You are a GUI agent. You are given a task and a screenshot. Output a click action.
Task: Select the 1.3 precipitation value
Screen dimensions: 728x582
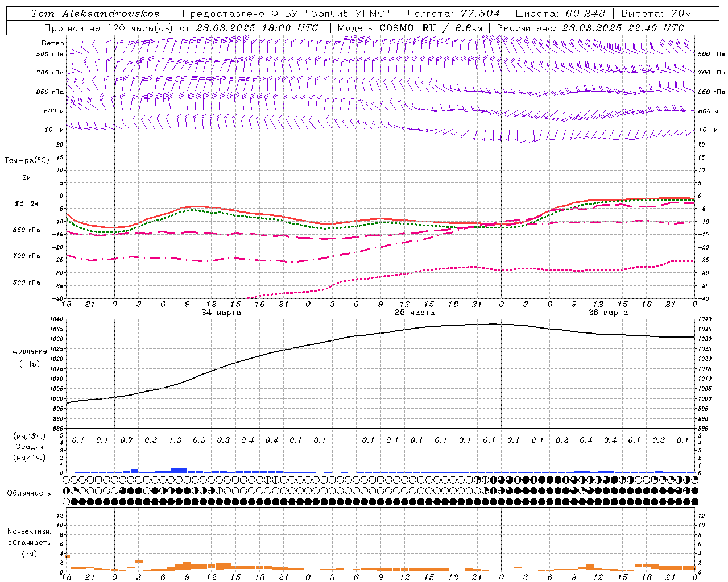pyautogui.click(x=175, y=440)
